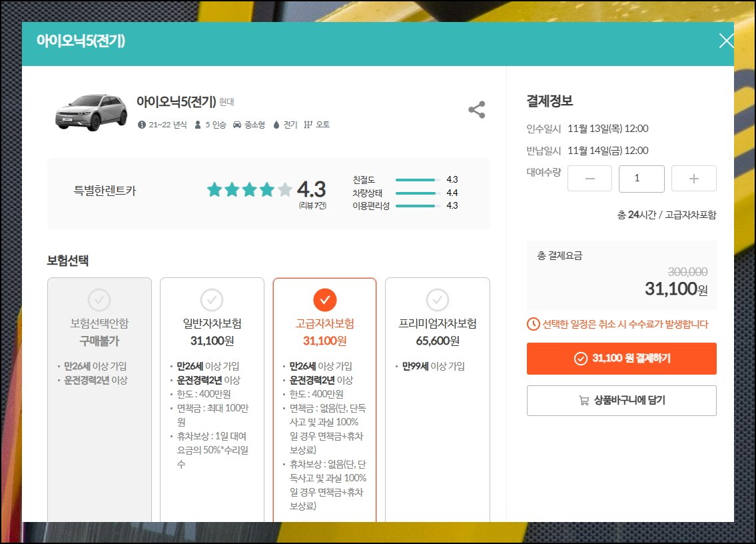Click the 5인승 passenger icon
Screen dimensions: 756x544
[x=198, y=125]
